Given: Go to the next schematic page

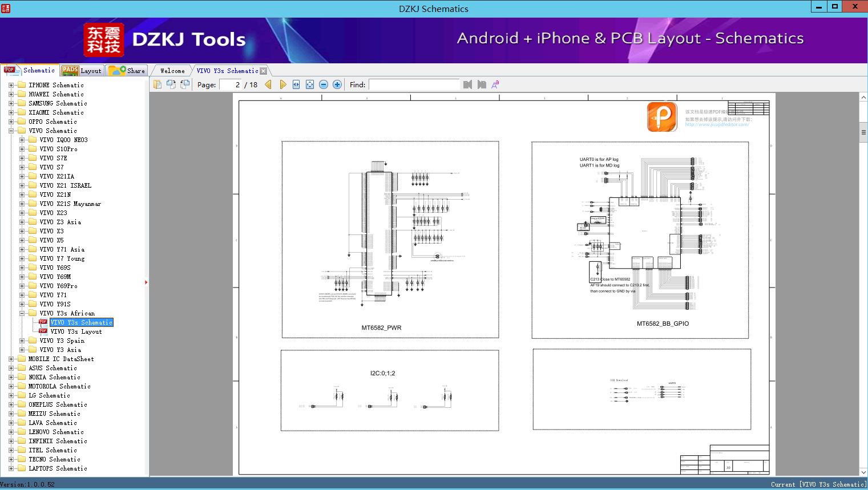Looking at the screenshot, I should tap(283, 84).
